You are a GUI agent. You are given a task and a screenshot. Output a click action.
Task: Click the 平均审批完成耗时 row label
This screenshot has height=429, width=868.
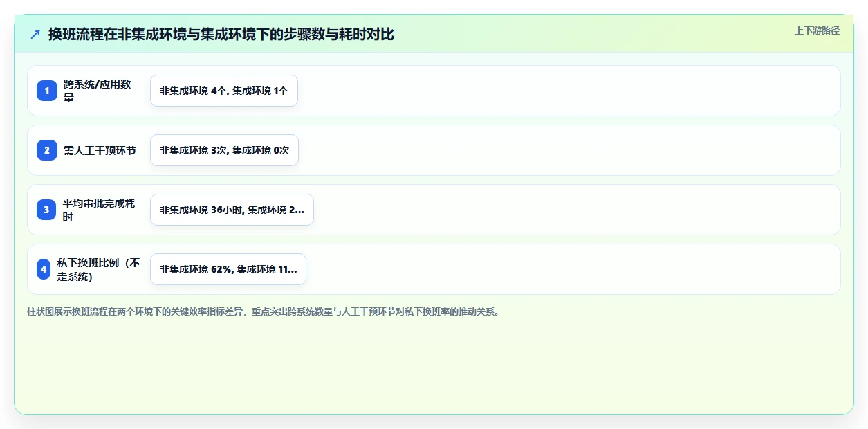99,210
